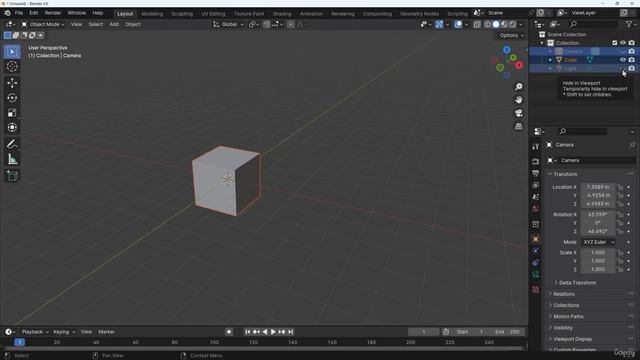Uncheck the Collection exclude checkbox
Screen dimensions: 640x360
615,43
